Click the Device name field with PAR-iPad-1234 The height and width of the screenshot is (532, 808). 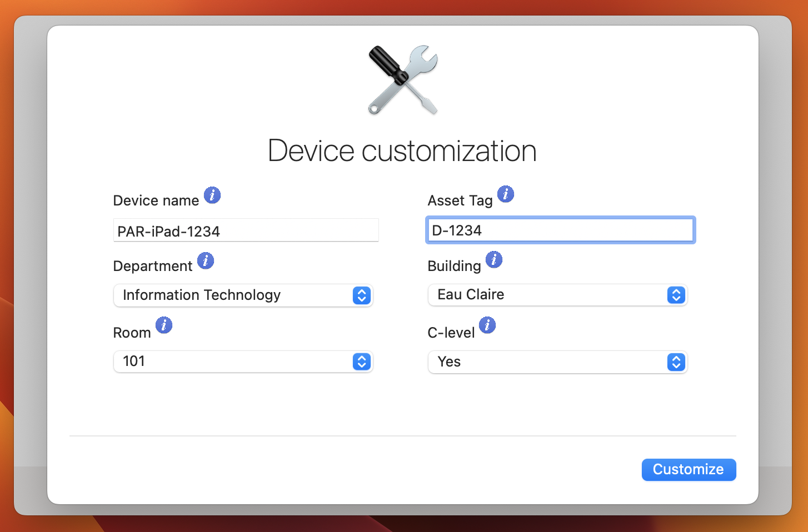pyautogui.click(x=246, y=230)
